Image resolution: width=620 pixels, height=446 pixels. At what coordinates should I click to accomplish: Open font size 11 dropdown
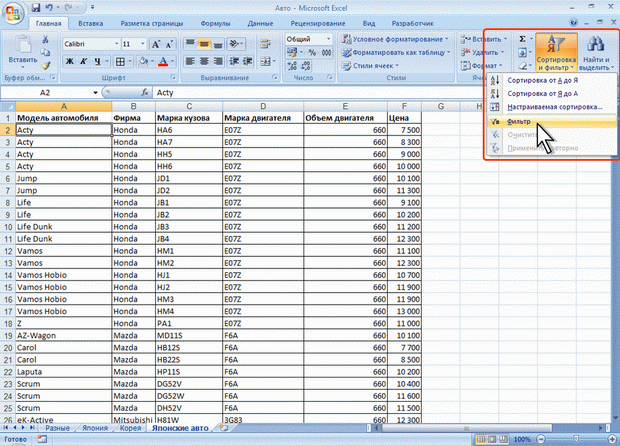click(143, 44)
